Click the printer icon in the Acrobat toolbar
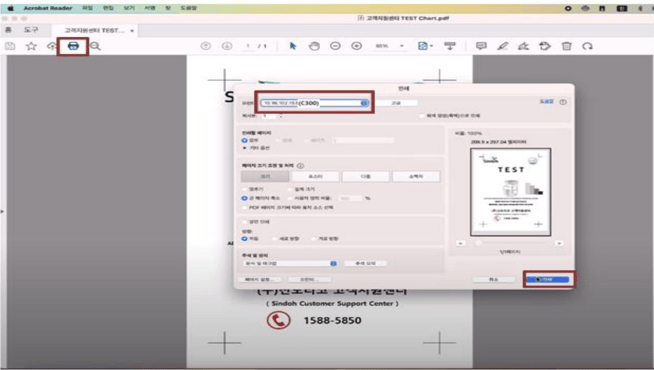 pos(73,46)
